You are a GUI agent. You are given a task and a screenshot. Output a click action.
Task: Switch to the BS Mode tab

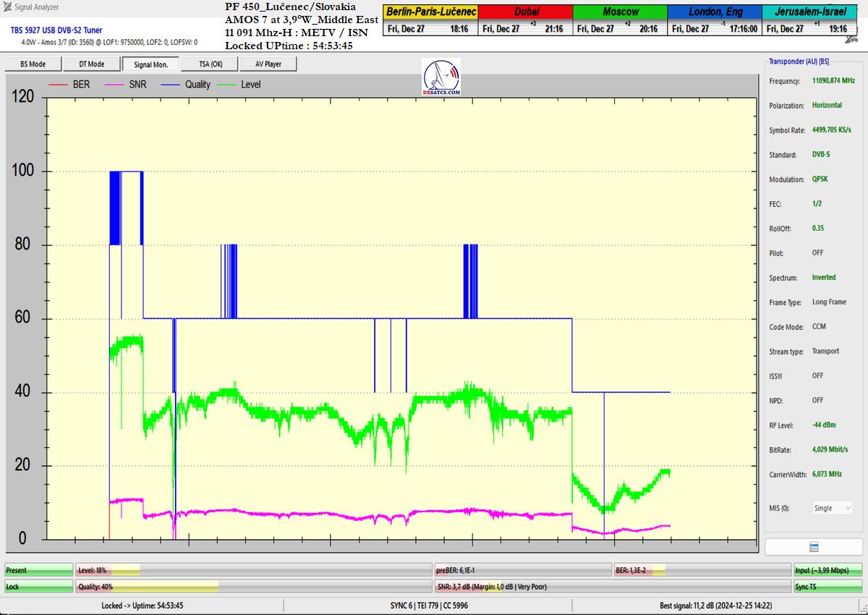(33, 64)
